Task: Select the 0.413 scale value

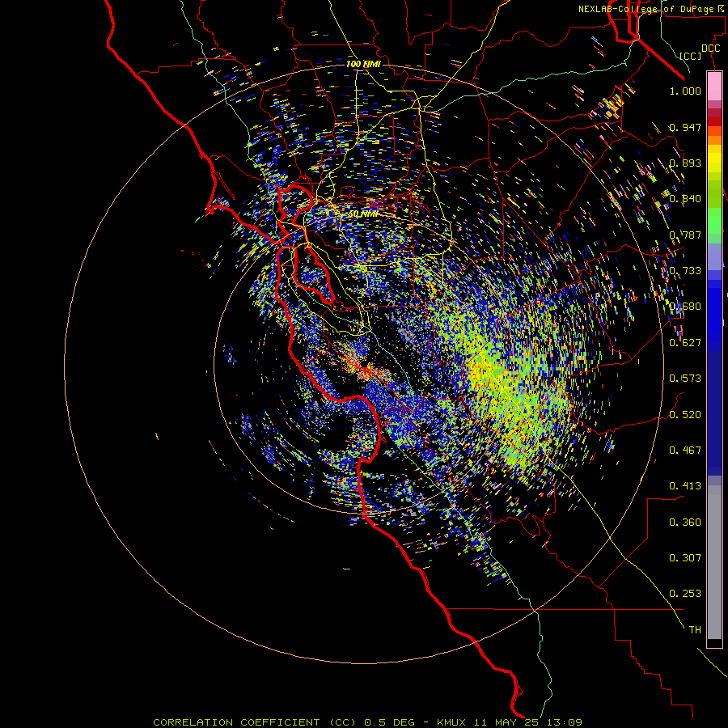Action: click(x=685, y=486)
